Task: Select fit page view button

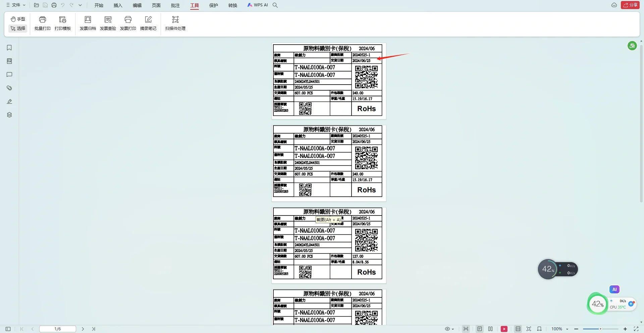Action: pos(529,329)
